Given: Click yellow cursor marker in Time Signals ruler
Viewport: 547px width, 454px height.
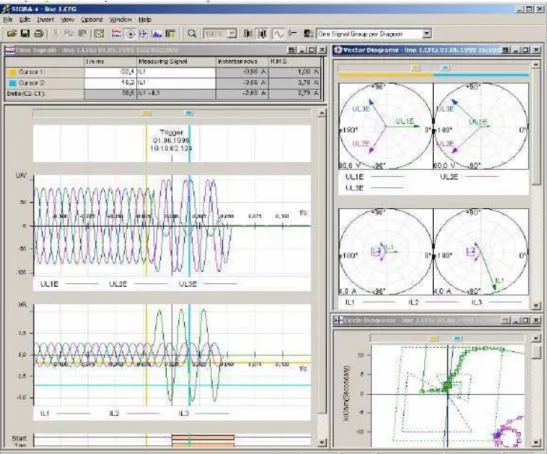Looking at the screenshot, I should (x=146, y=113).
